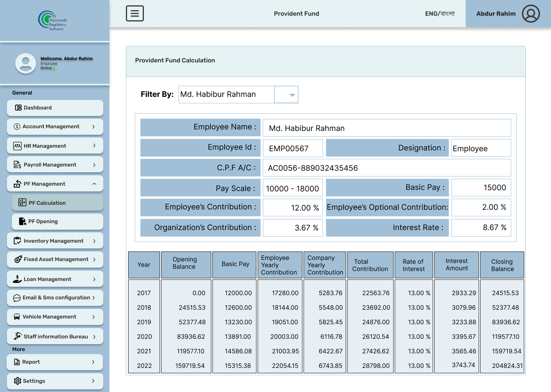Click the Vehicle Management bus icon
The height and width of the screenshot is (392, 551).
pos(17,317)
